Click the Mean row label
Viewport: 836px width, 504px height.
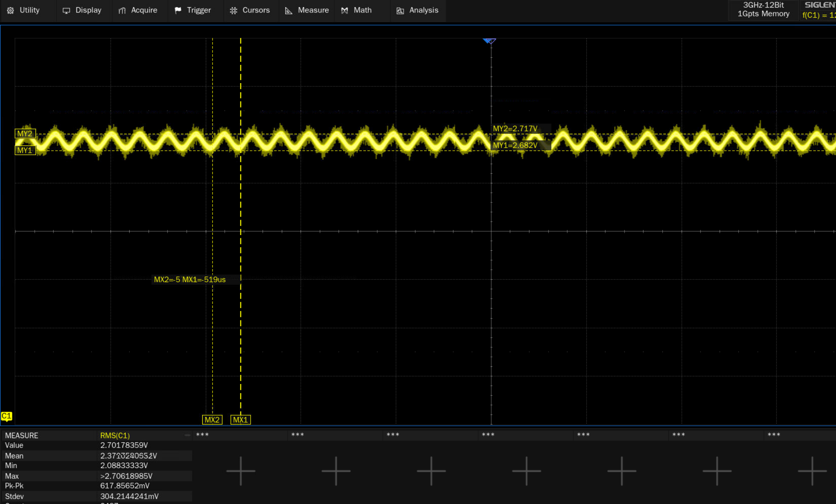point(14,456)
